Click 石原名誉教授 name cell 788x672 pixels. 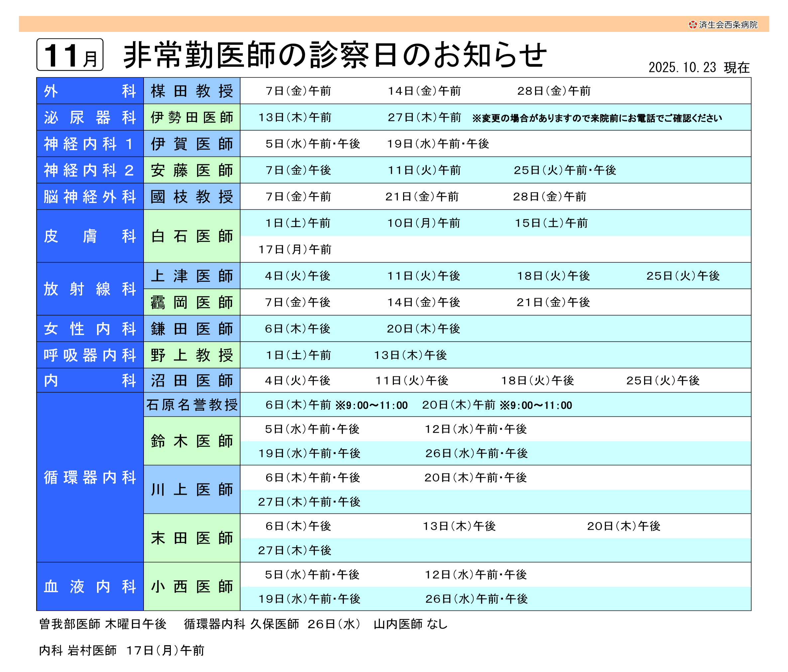[192, 405]
